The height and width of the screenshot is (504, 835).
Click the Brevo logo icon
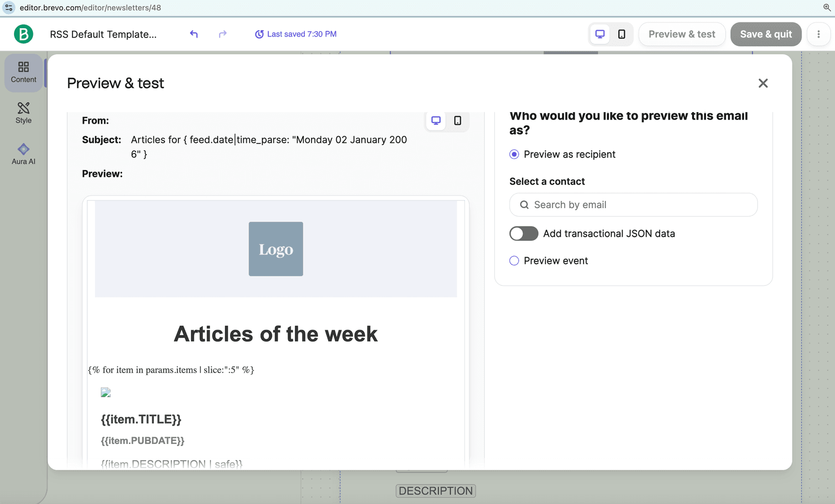click(23, 34)
